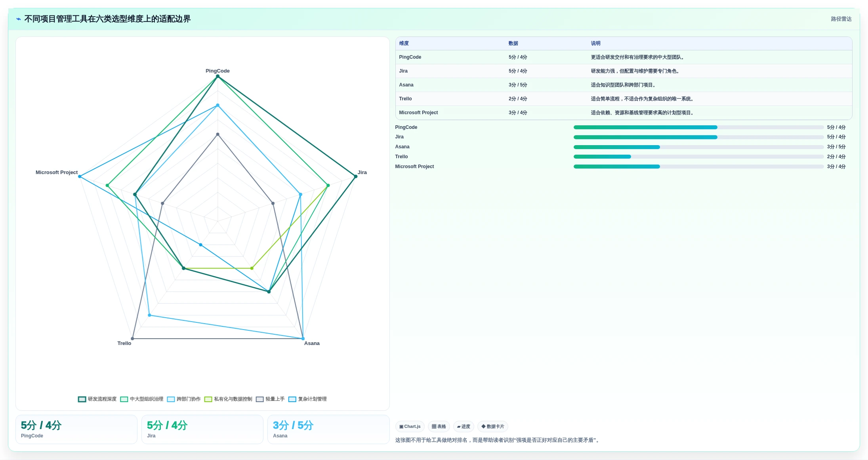Click the PingCode description 更适合研发交付 text
The image size is (868, 460).
[x=637, y=57]
